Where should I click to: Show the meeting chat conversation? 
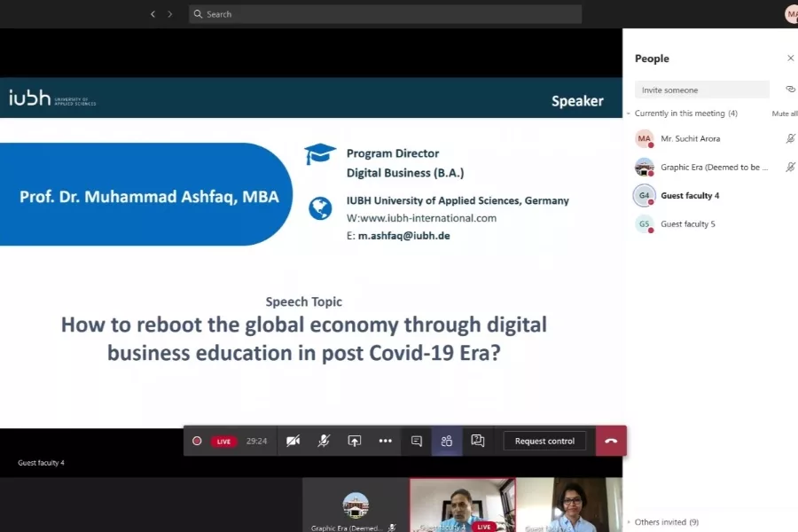415,441
